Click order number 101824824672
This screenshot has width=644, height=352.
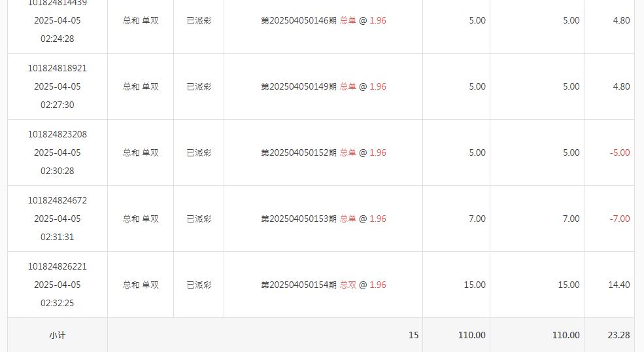(x=58, y=200)
